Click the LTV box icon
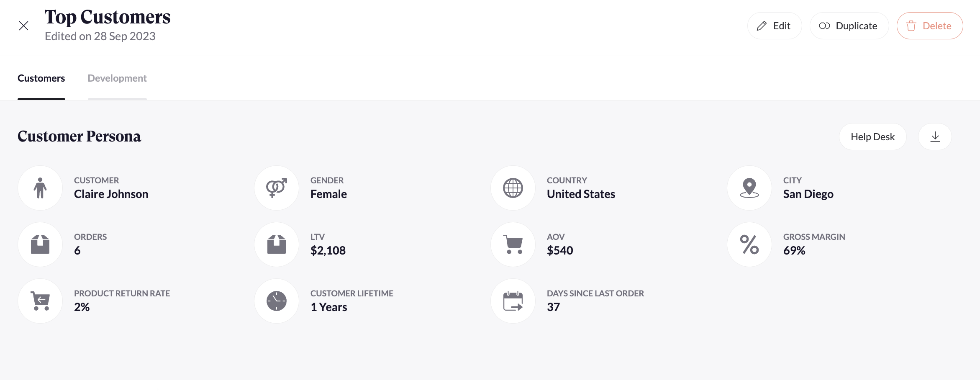This screenshot has width=980, height=391. click(277, 244)
